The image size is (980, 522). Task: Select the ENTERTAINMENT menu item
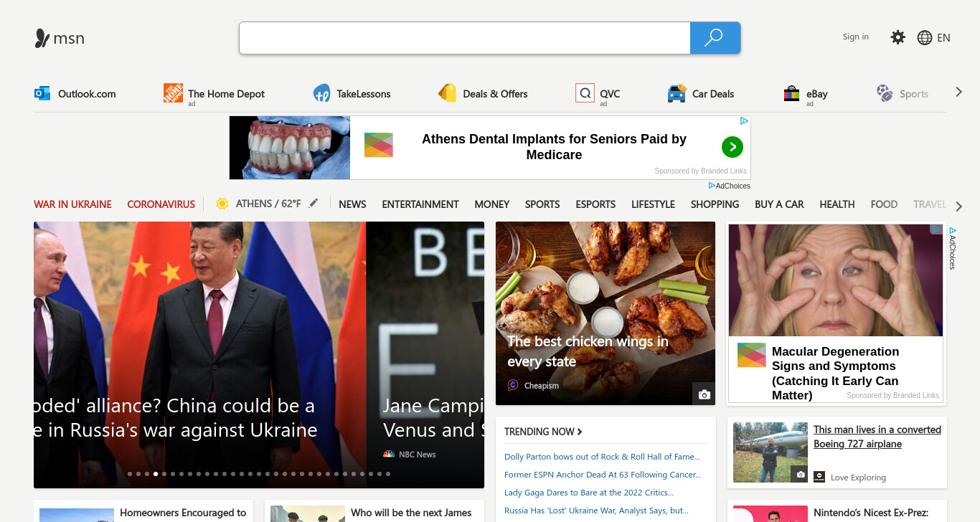(420, 204)
